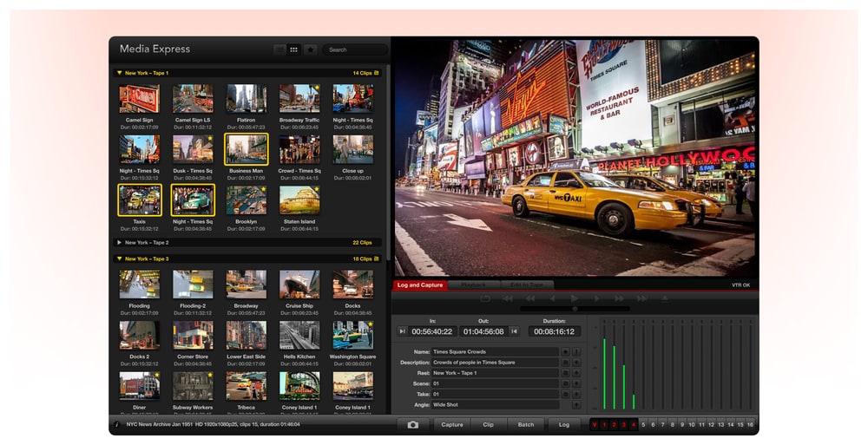The image size is (868, 445).
Task: Switch to list view of clips
Action: click(x=280, y=49)
